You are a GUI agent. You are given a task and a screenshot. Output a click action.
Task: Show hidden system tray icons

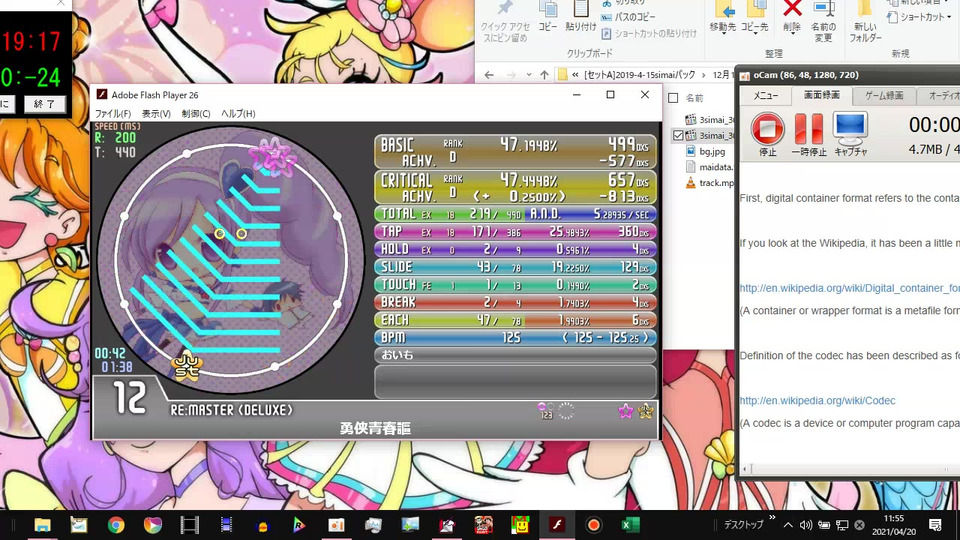[788, 525]
